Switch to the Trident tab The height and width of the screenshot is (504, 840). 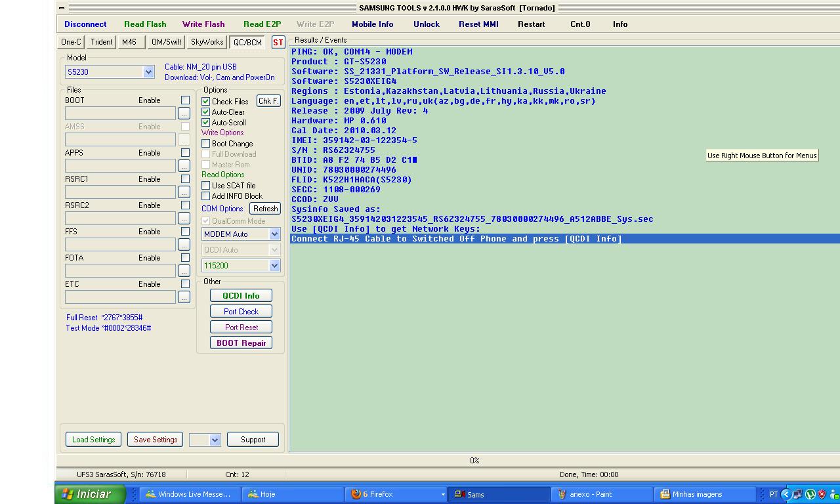(102, 42)
